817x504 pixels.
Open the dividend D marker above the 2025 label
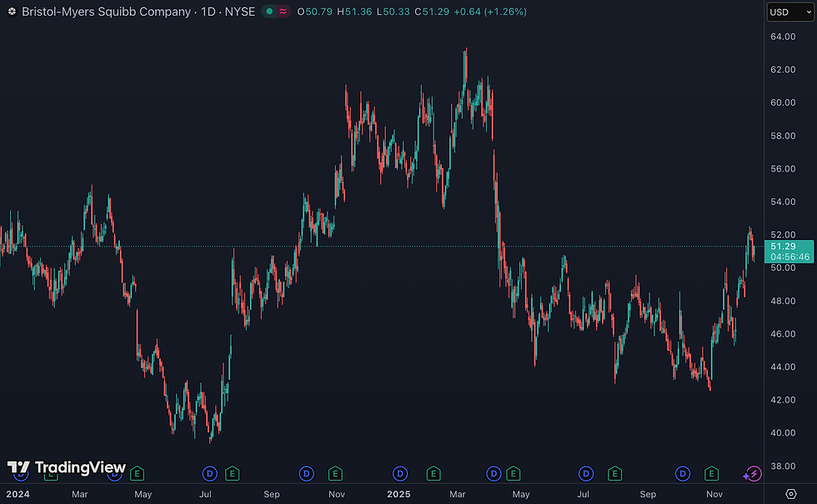[x=400, y=474]
